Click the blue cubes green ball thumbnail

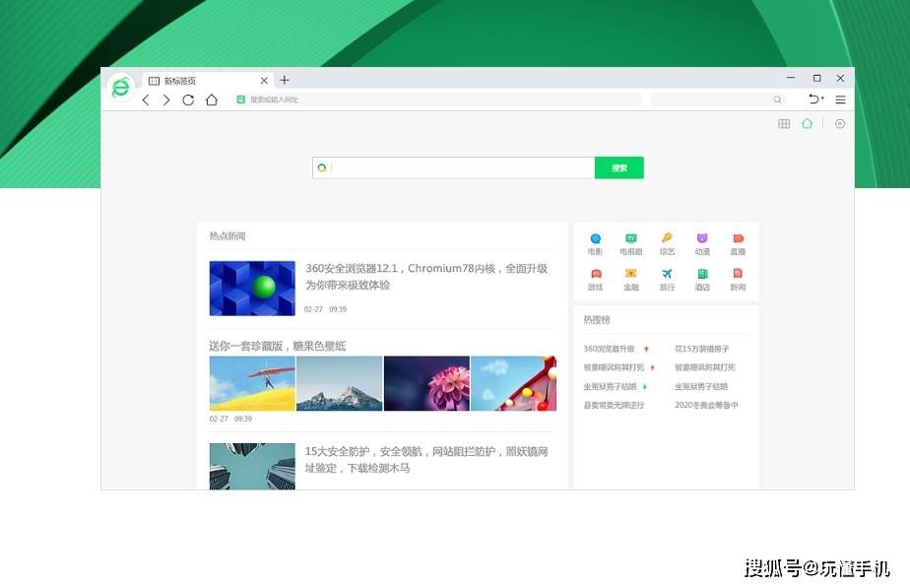pyautogui.click(x=252, y=289)
